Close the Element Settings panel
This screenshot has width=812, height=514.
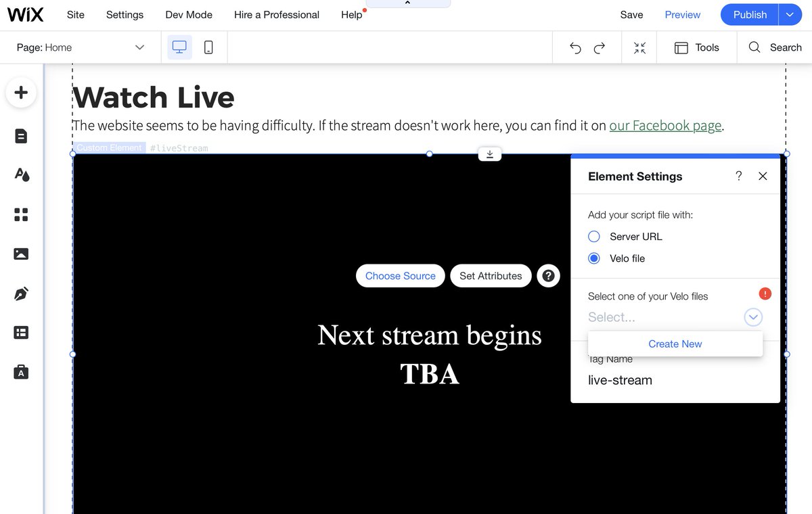763,176
